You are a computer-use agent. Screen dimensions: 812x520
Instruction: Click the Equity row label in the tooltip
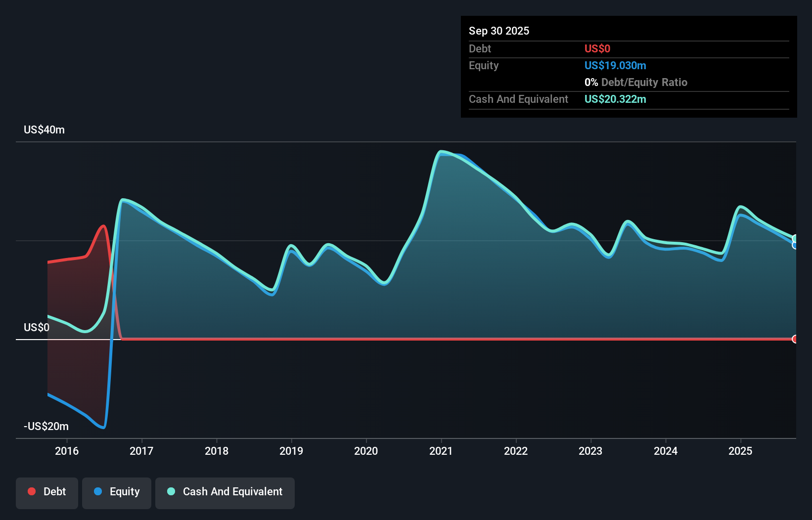click(484, 65)
